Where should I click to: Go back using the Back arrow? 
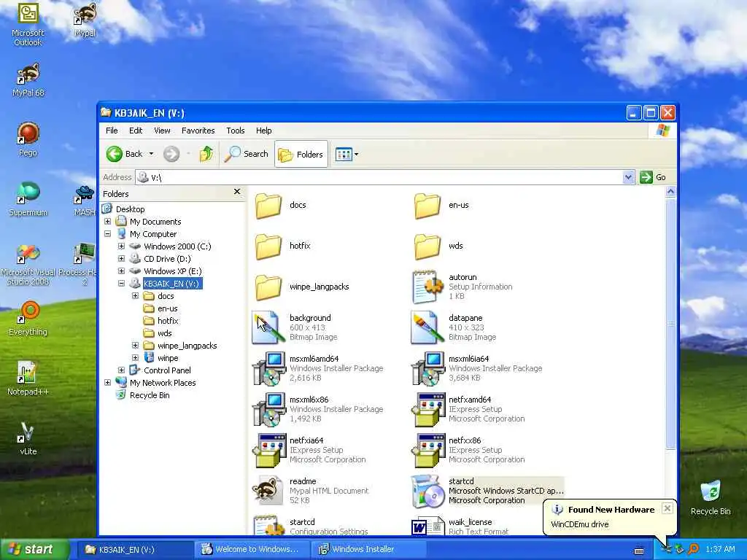tap(124, 154)
